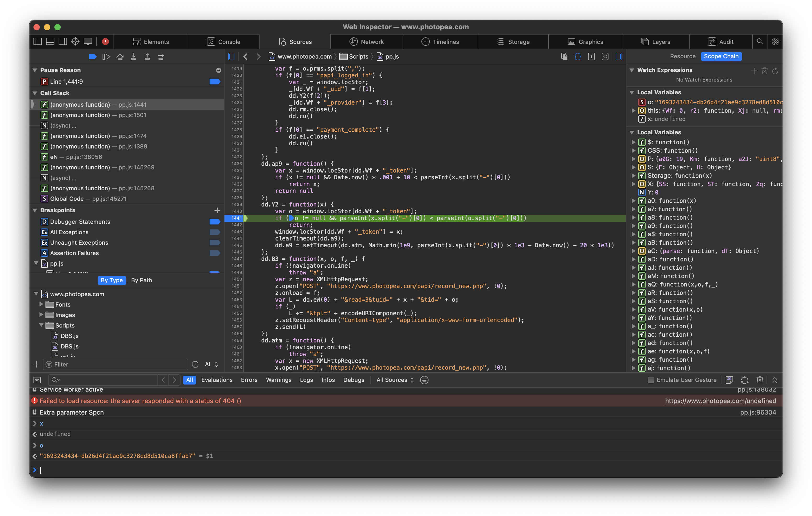This screenshot has height=516, width=812.
Task: Toggle the Uncaught Exceptions breakpoint switch
Action: (215, 242)
